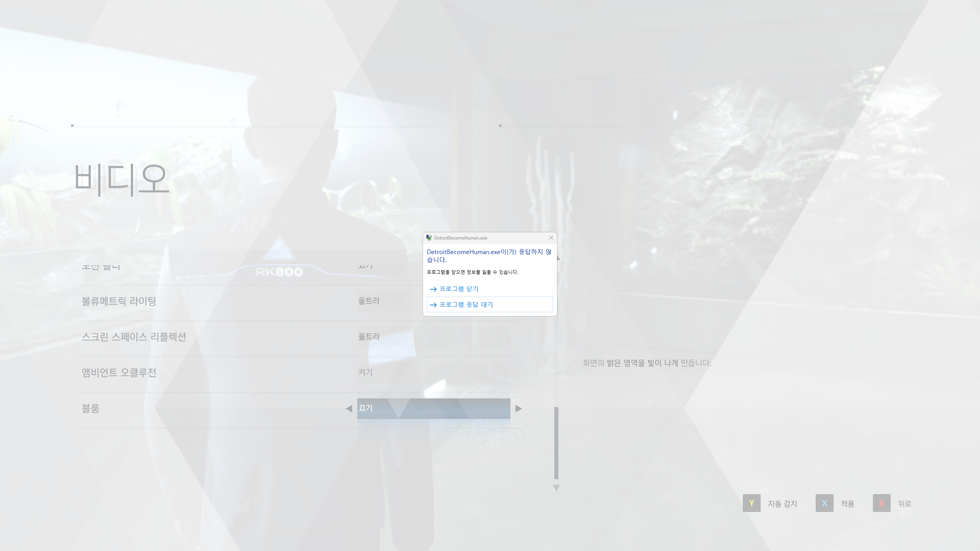Toggle the 앰비언트 오클루전 켜기 value
Screen dimensions: 980x551
click(x=366, y=372)
